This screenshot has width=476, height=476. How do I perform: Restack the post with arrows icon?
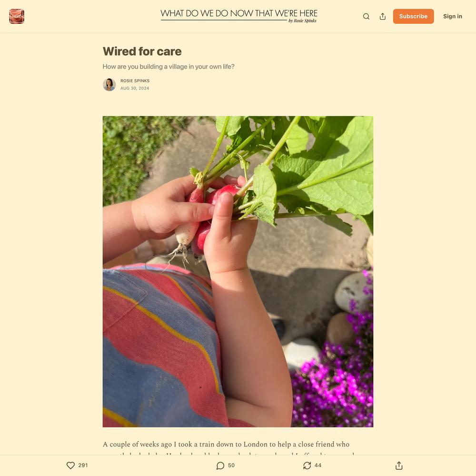click(x=307, y=466)
